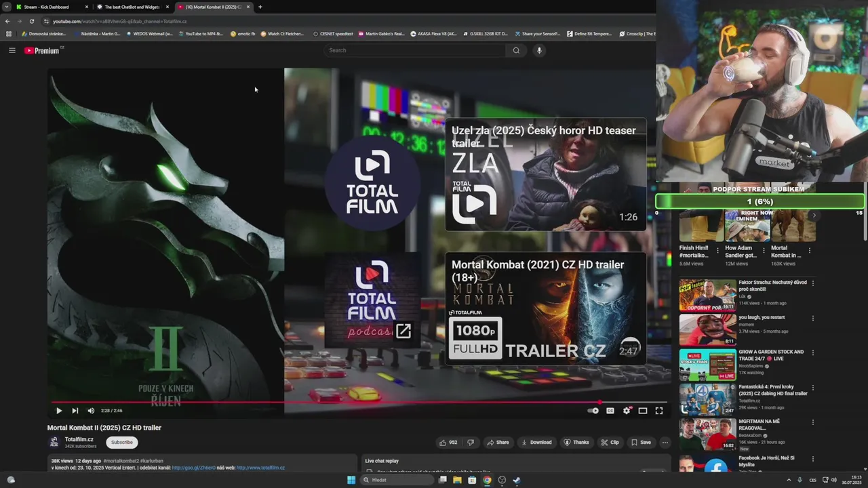
Task: Switch the player to theater mode
Action: tap(643, 411)
